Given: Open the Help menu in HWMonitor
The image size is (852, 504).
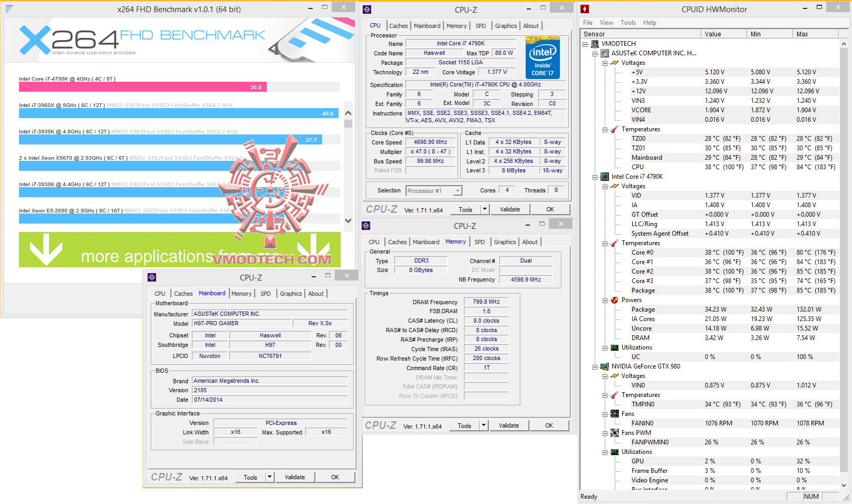Looking at the screenshot, I should coord(650,23).
